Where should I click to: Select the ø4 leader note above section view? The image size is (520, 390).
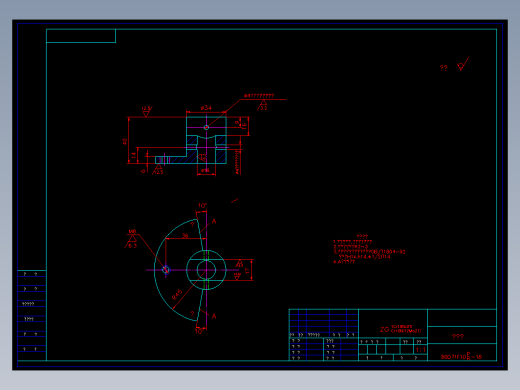(x=259, y=96)
